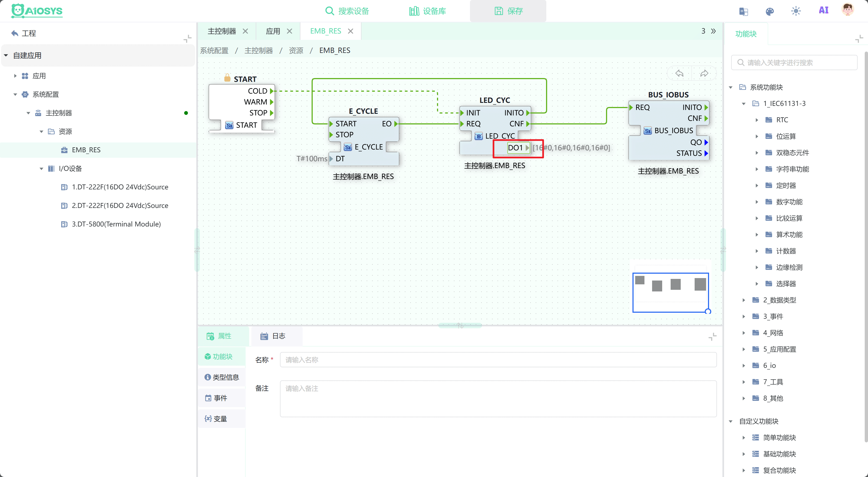Open the user avatar profile
This screenshot has height=477, width=868.
(848, 10)
